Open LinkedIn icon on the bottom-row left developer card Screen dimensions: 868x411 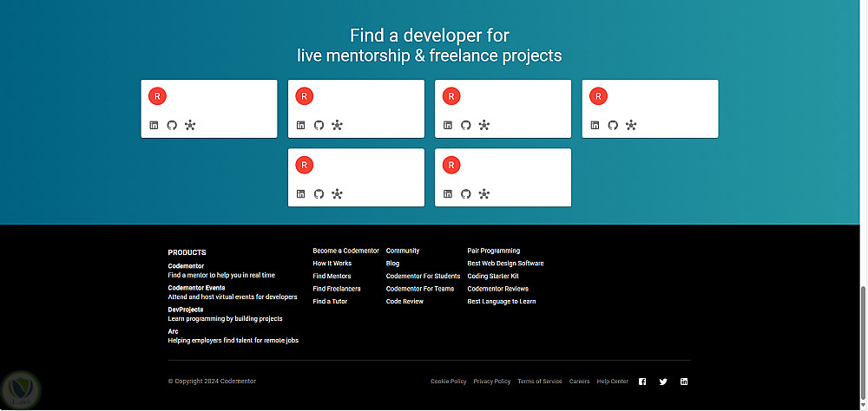click(300, 193)
